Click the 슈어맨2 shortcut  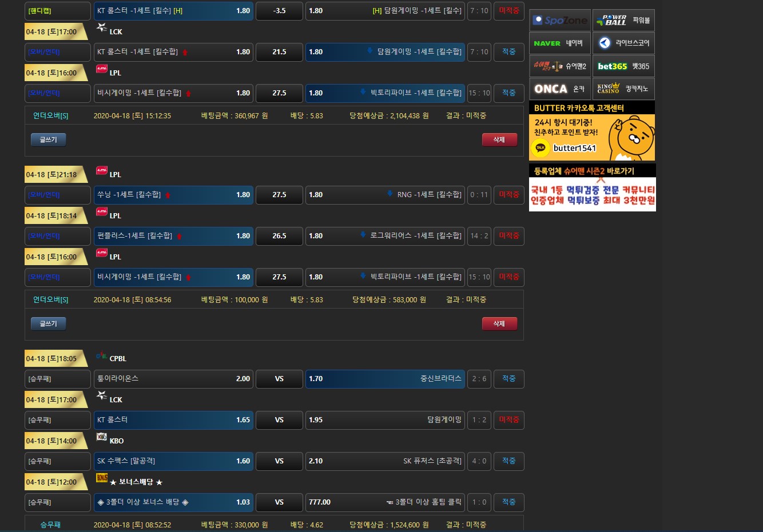tap(559, 66)
